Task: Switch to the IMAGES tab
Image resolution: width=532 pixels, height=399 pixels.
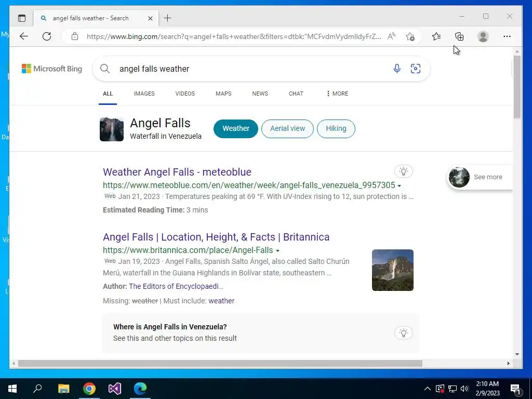Action: [x=144, y=94]
